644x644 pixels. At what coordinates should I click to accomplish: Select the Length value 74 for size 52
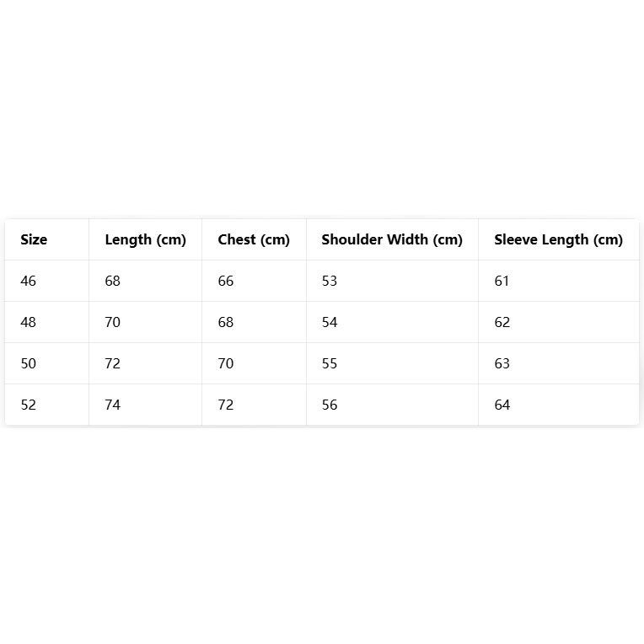(113, 405)
